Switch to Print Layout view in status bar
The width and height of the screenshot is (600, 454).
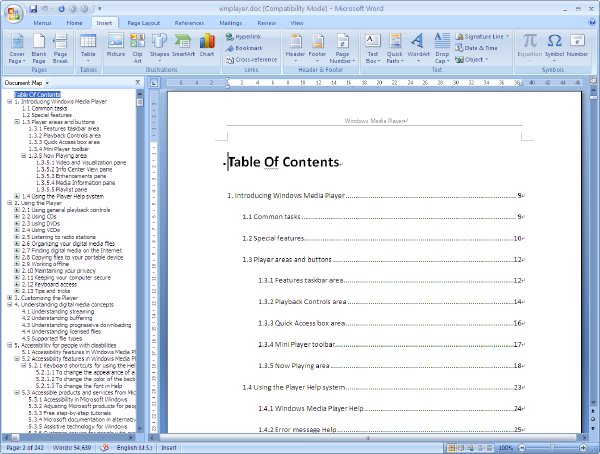coord(452,447)
